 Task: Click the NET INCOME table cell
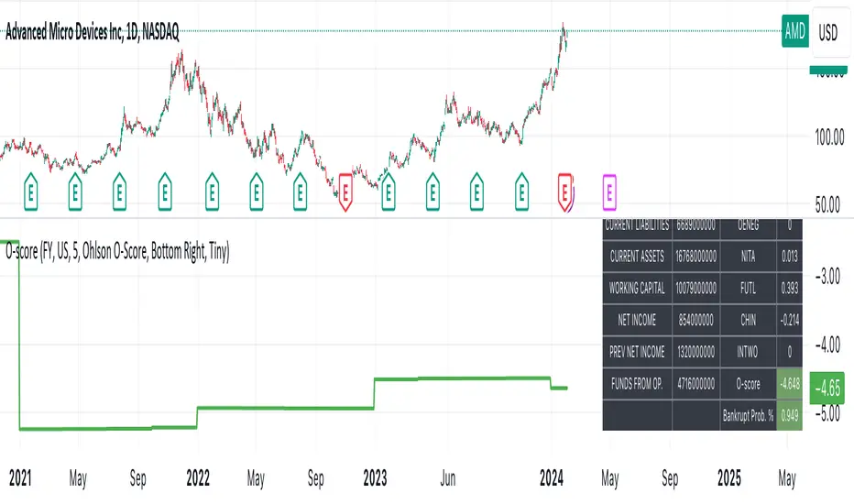point(637,320)
